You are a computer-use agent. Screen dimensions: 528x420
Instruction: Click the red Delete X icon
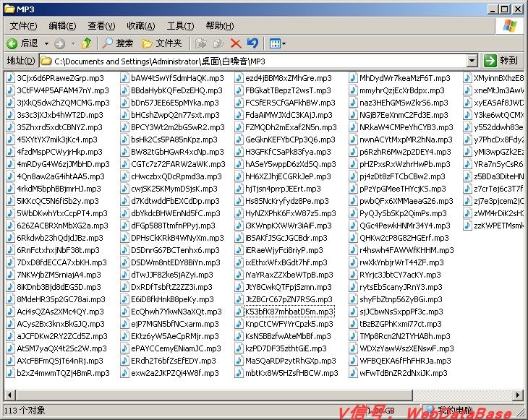tap(236, 43)
